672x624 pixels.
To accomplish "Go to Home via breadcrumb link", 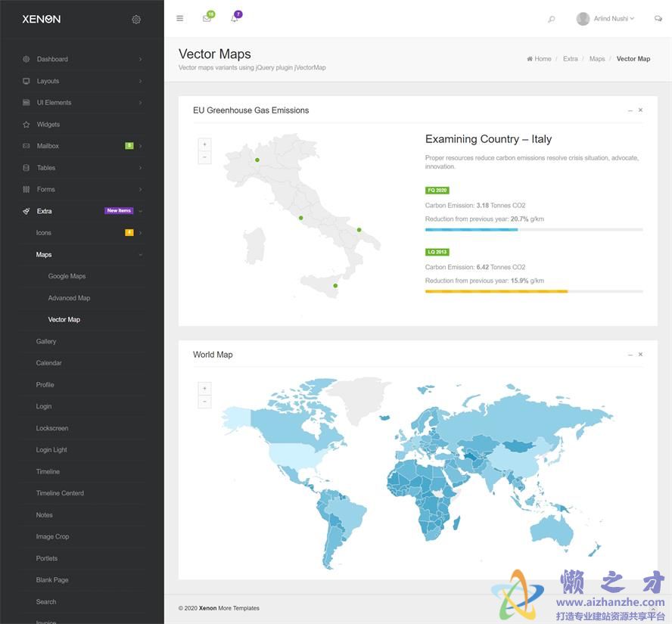I will 542,59.
